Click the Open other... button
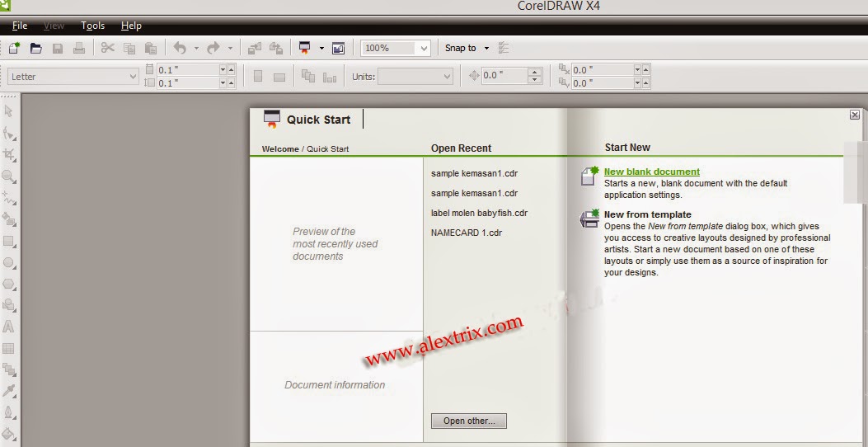Screen dimensions: 868x447 [469, 421]
